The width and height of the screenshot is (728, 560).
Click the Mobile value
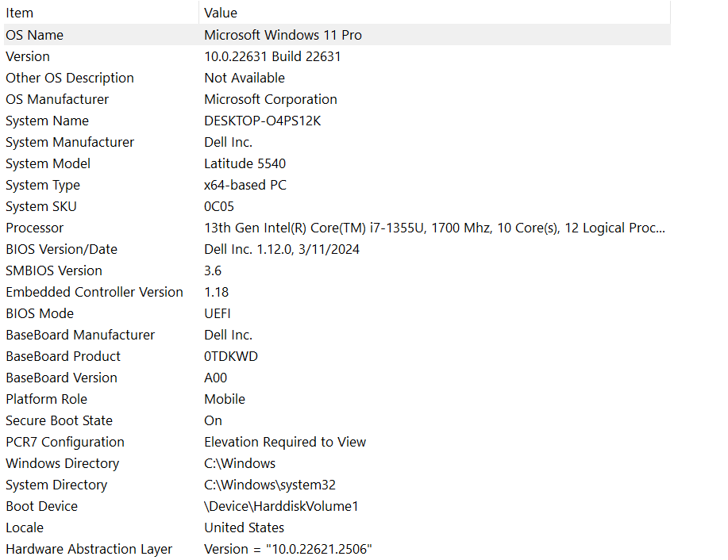[225, 399]
